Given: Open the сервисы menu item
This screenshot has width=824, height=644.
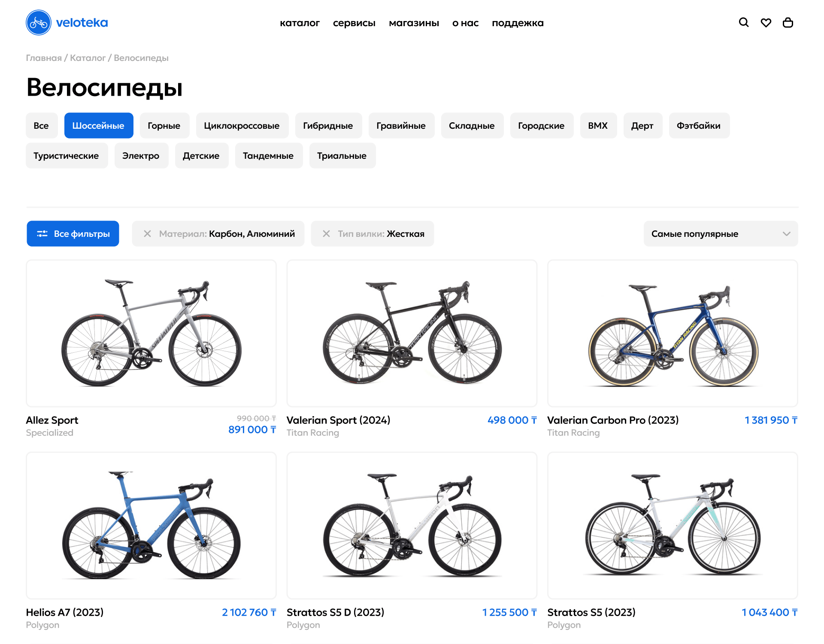Looking at the screenshot, I should 354,23.
